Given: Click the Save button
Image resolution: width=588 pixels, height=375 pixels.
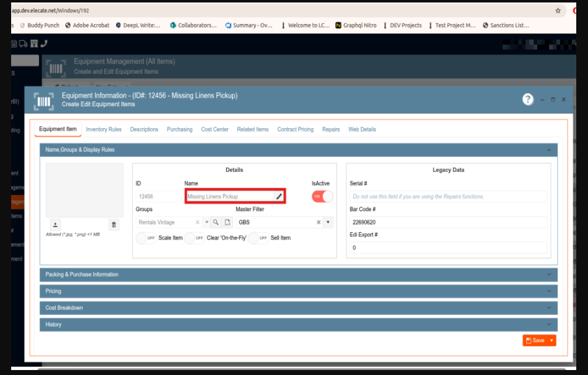Looking at the screenshot, I should coord(535,340).
